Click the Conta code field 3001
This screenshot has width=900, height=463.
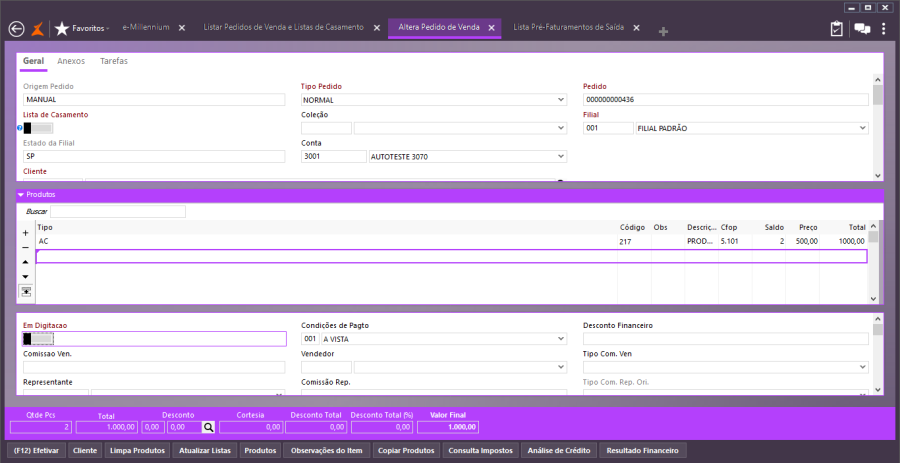coord(333,157)
